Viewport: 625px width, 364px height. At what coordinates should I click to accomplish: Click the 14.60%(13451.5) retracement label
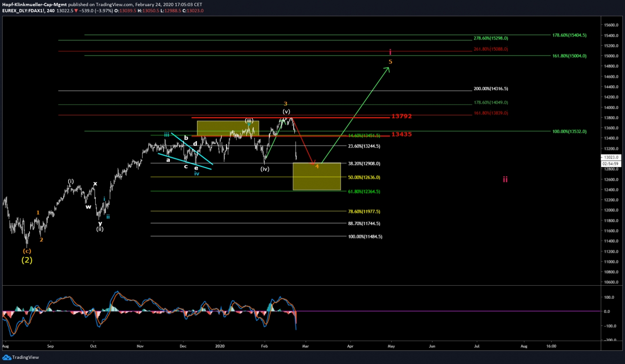click(364, 135)
